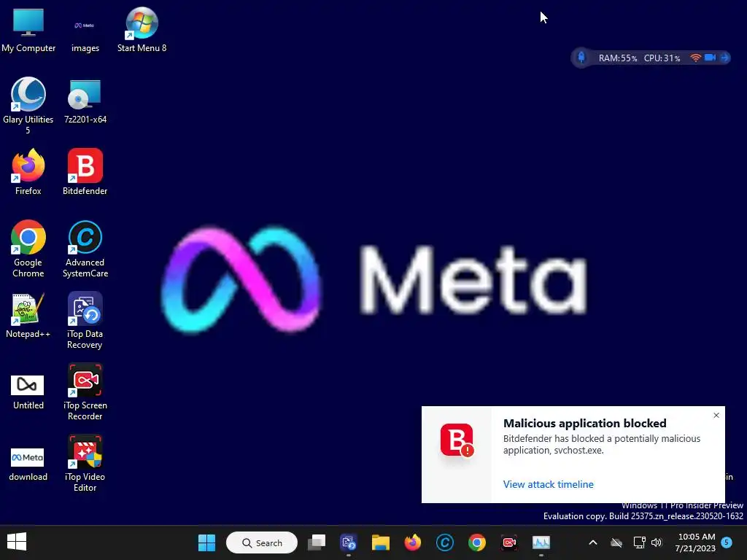Open the My Computer desktop icon
Image resolution: width=747 pixels, height=560 pixels.
coord(28,30)
